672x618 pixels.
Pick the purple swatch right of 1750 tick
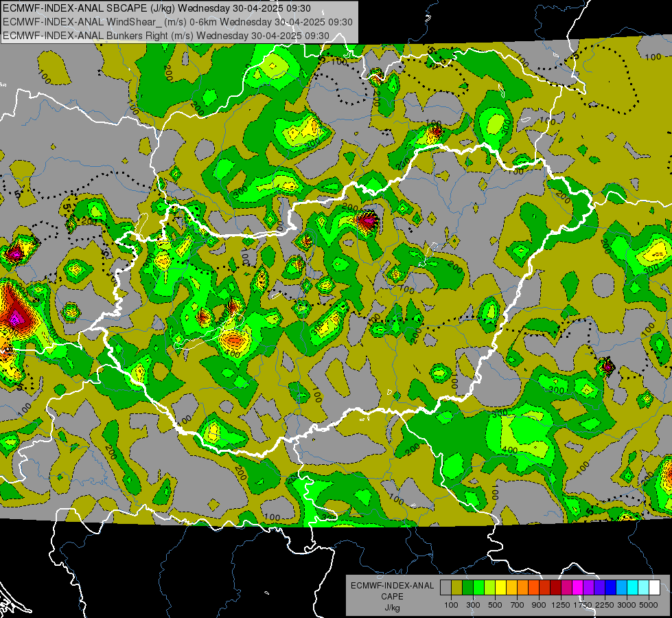click(588, 587)
